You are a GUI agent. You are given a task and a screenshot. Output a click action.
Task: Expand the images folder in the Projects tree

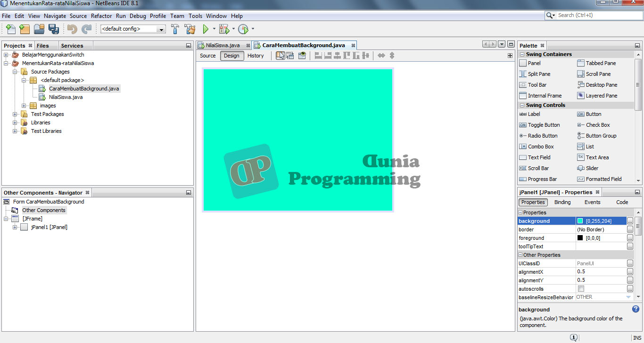[x=24, y=106]
